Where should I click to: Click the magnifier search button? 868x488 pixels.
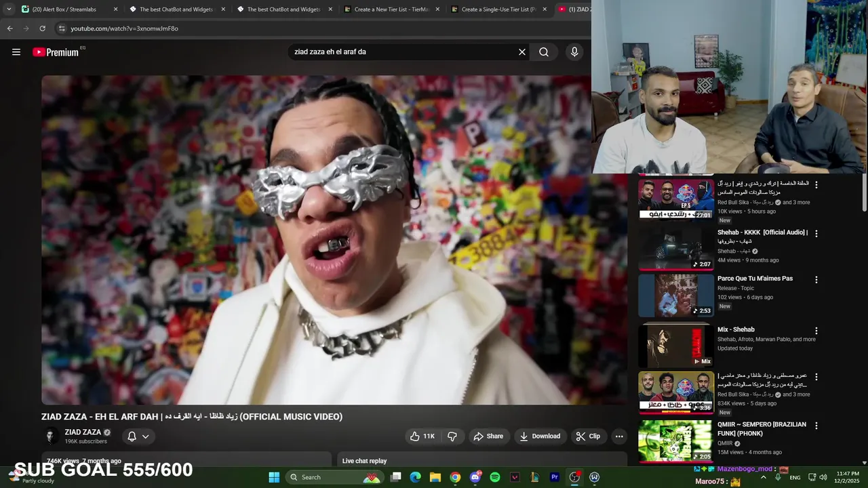point(544,52)
